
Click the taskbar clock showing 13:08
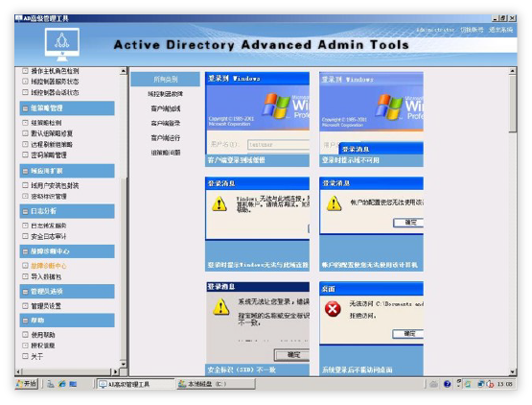tap(504, 384)
